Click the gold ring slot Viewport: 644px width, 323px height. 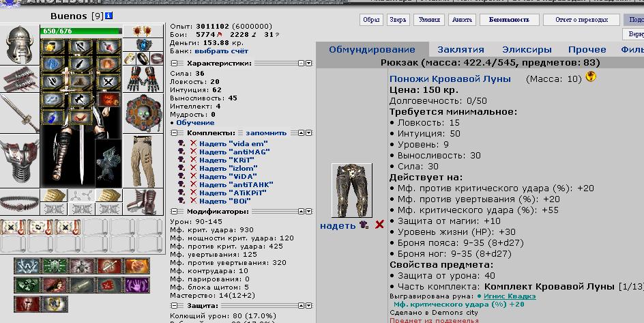pos(130,58)
